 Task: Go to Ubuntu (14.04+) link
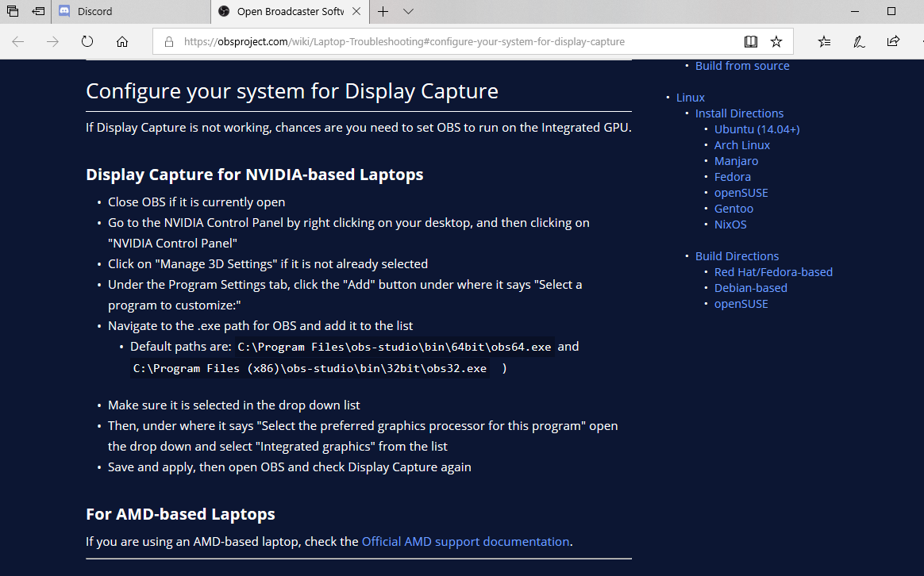point(757,129)
